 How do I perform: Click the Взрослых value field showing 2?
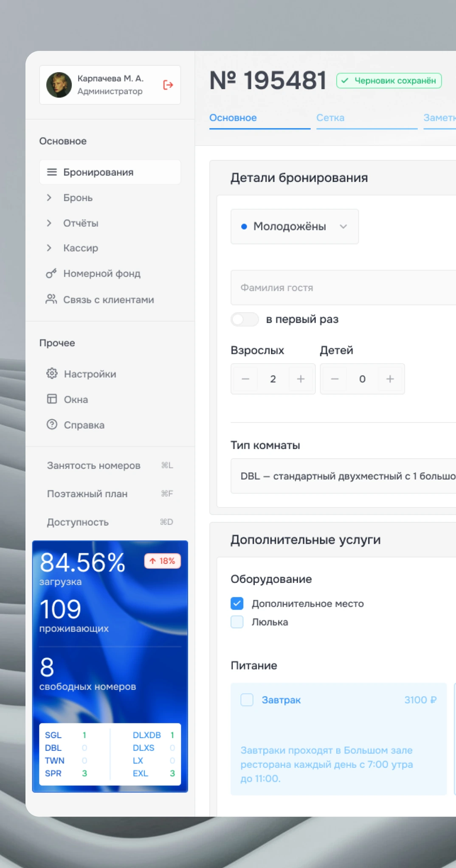pos(273,379)
